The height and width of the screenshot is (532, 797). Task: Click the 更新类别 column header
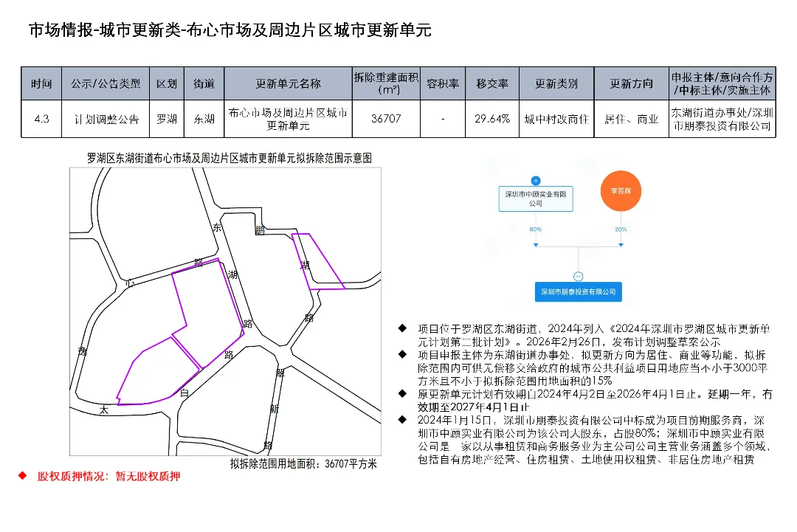556,83
